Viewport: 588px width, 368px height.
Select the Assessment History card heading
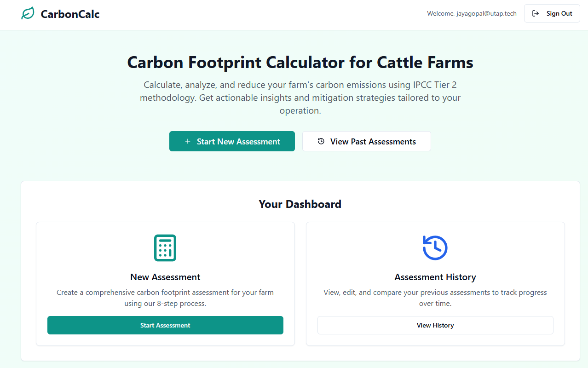[435, 277]
